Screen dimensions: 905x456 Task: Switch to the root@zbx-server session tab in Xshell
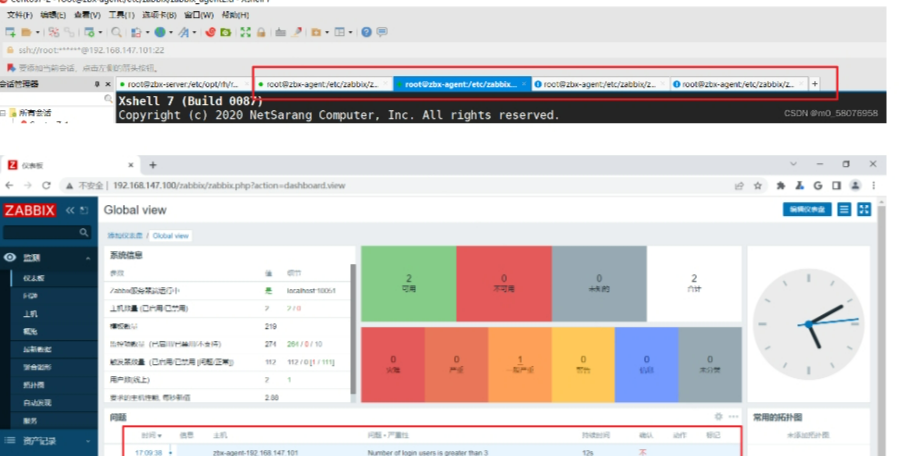(184, 84)
